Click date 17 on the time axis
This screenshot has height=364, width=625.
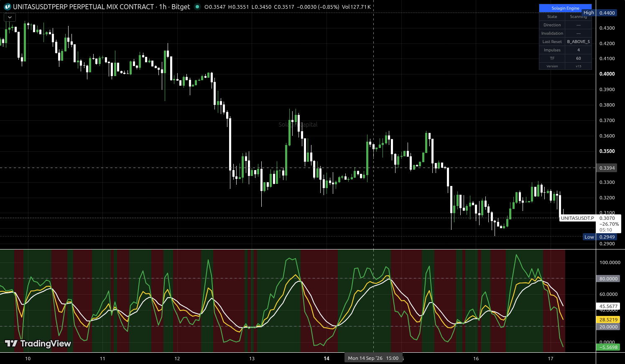tap(551, 359)
